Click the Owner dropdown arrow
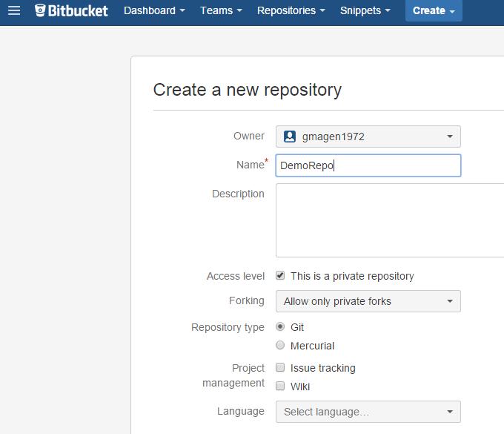The image size is (504, 434). coord(450,137)
